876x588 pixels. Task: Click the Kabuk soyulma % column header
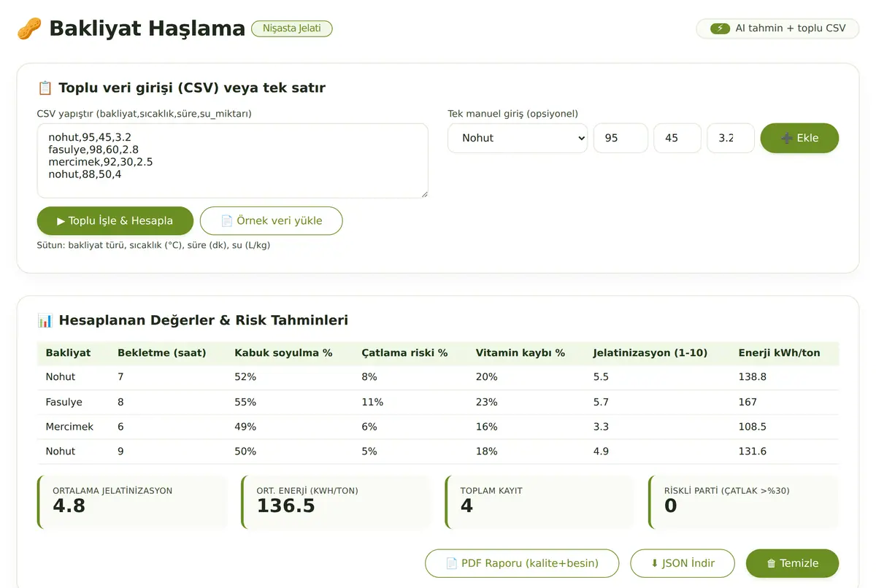283,353
